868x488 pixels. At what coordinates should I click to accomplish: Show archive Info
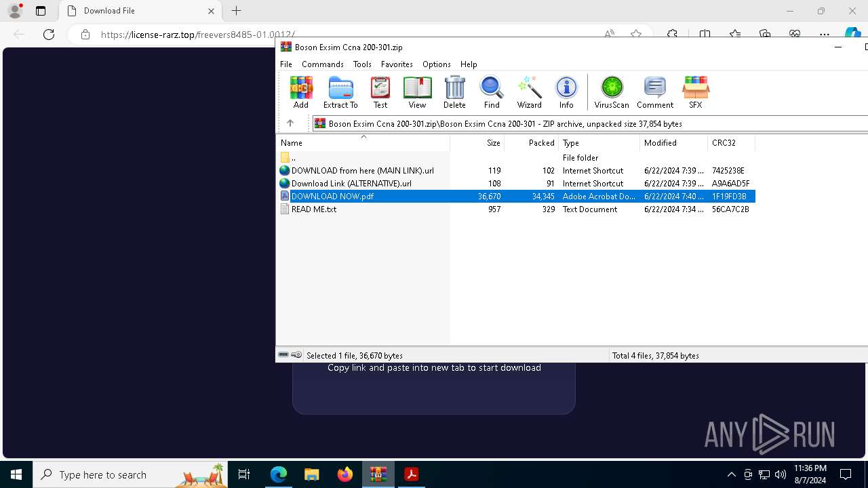566,92
